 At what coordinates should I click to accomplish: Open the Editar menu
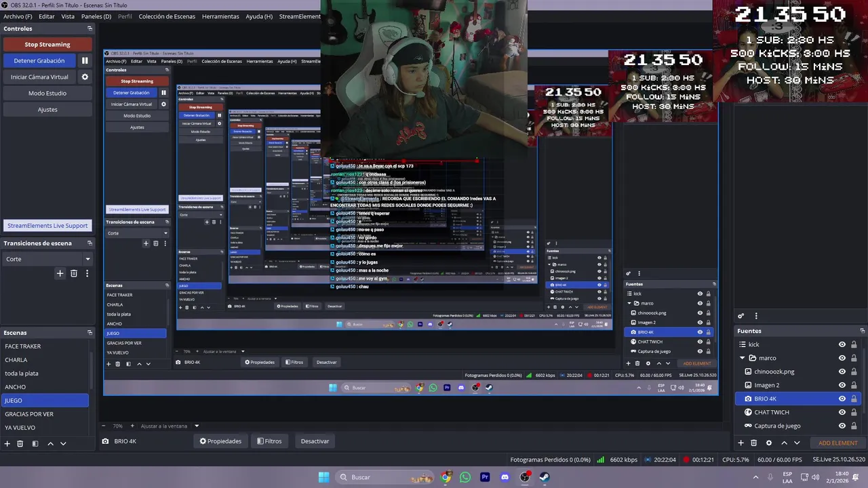tap(47, 16)
